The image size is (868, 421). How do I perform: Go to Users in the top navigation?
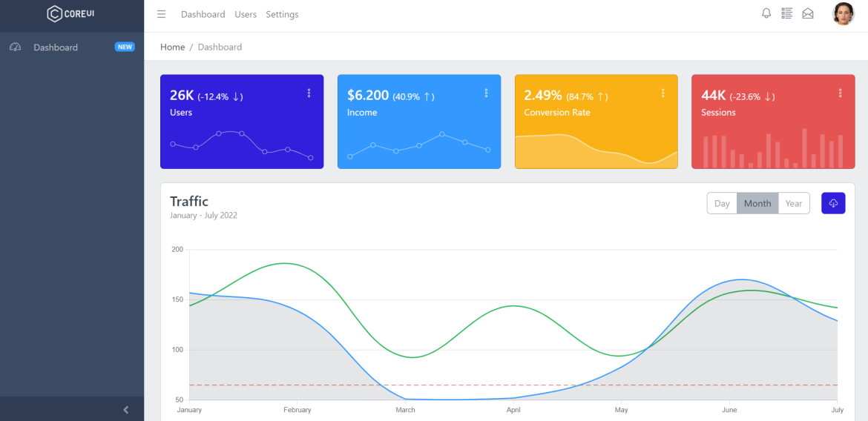point(246,14)
